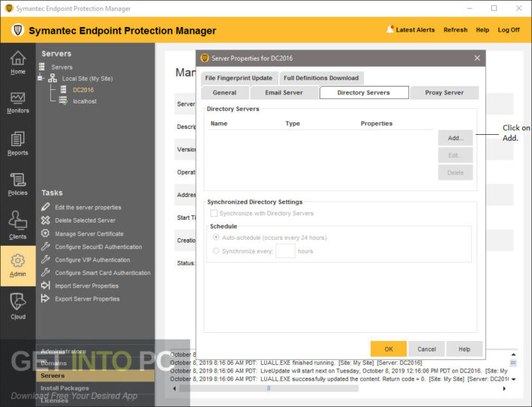Image resolution: width=532 pixels, height=407 pixels.
Task: Click the pencil icon for Edit server properties
Action: (x=46, y=207)
